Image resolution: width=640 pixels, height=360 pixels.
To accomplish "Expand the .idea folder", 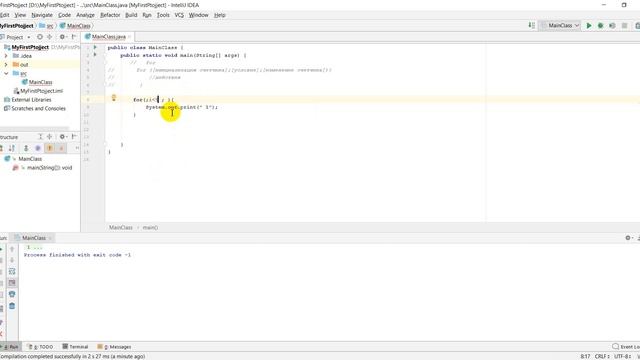I will click(x=6, y=56).
